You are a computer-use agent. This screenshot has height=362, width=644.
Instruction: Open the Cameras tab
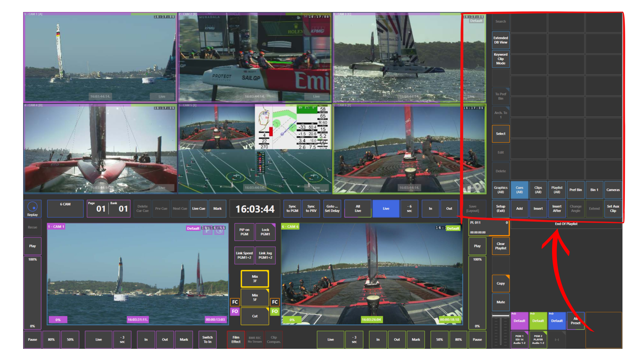[x=613, y=190]
